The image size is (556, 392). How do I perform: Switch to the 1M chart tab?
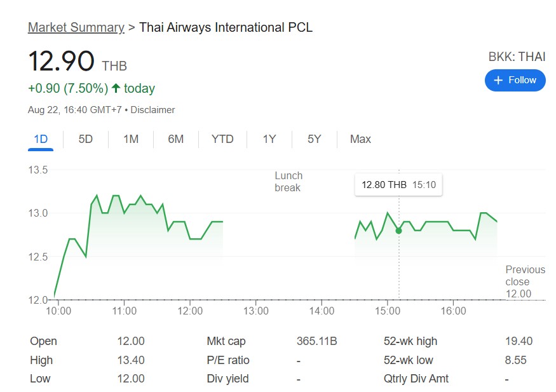(131, 139)
